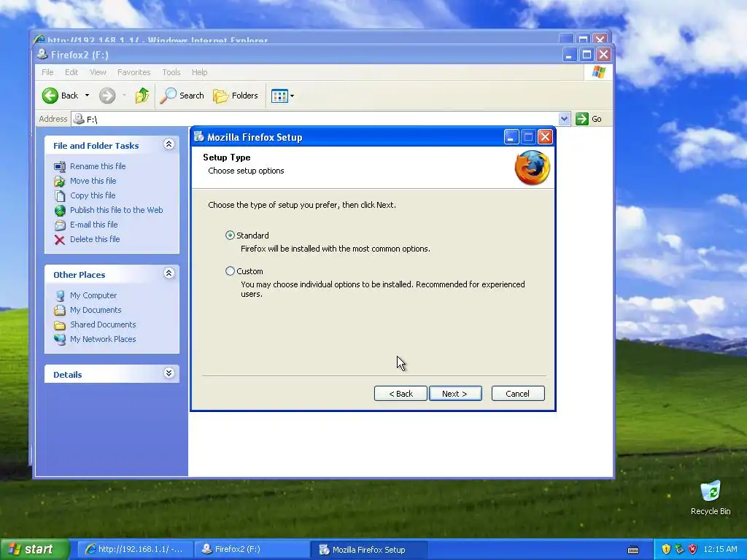Click Delete this file
This screenshot has height=560, width=747.
click(95, 239)
